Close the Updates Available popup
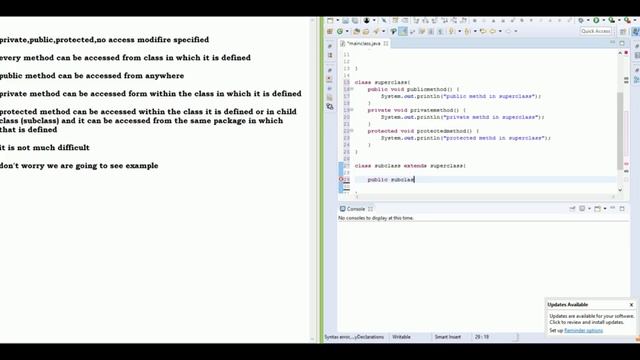The height and width of the screenshot is (360, 640). point(631,305)
